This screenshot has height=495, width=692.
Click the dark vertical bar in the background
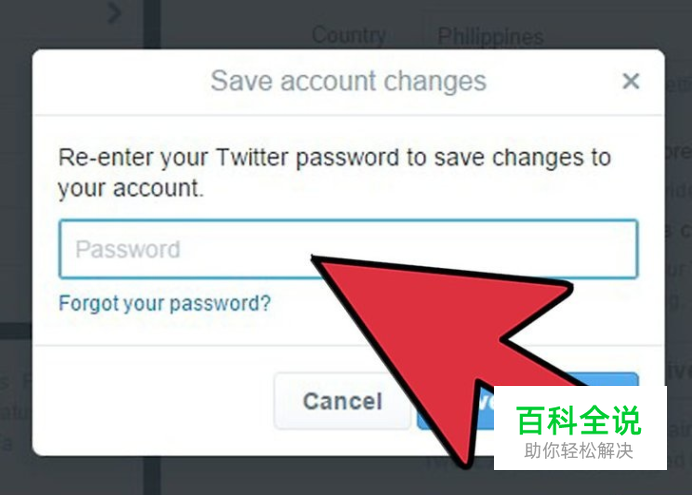(152, 24)
